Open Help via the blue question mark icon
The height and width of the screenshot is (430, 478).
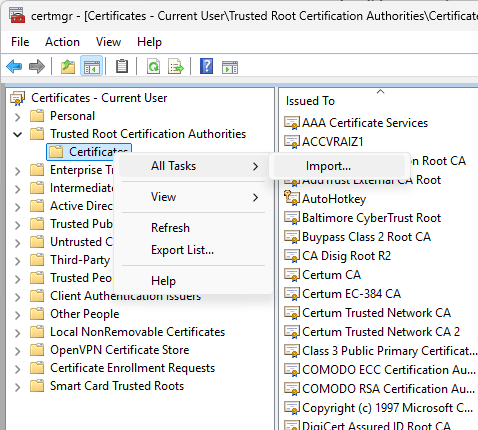coord(206,66)
